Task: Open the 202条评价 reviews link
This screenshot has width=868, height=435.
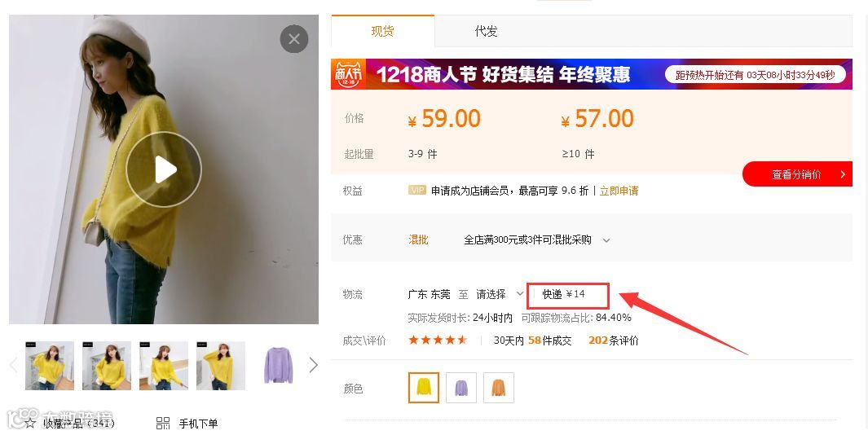Action: coord(614,341)
